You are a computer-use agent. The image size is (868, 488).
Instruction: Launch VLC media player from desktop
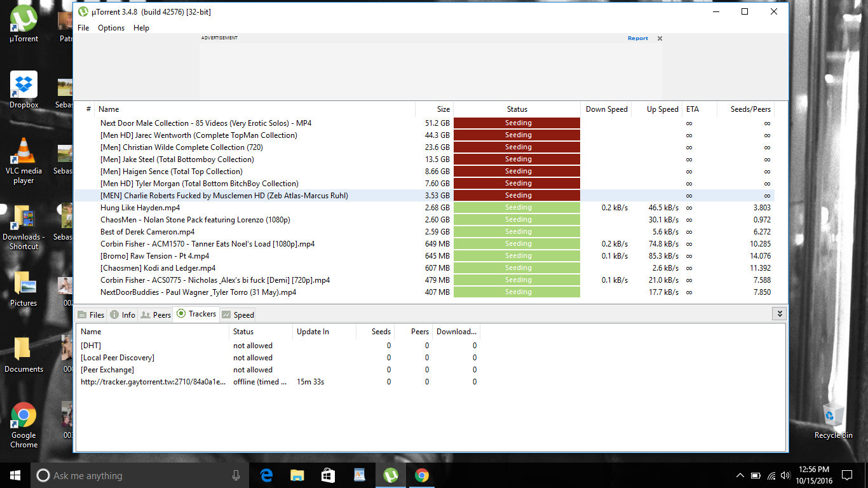pos(24,151)
